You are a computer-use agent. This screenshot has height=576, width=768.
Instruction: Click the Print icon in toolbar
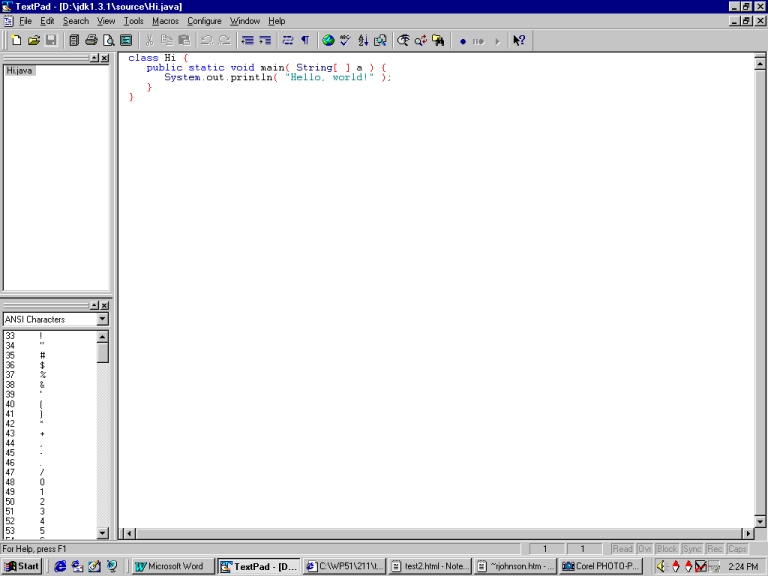point(91,40)
